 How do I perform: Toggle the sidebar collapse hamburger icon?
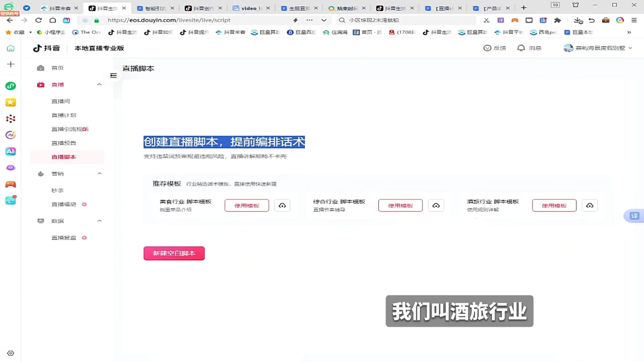113,75
